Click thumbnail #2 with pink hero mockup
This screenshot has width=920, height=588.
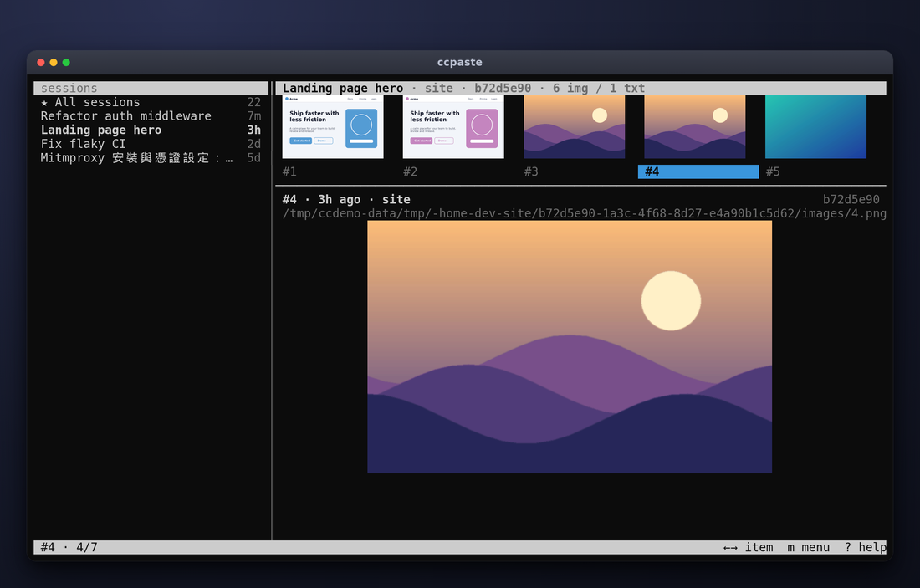(453, 127)
